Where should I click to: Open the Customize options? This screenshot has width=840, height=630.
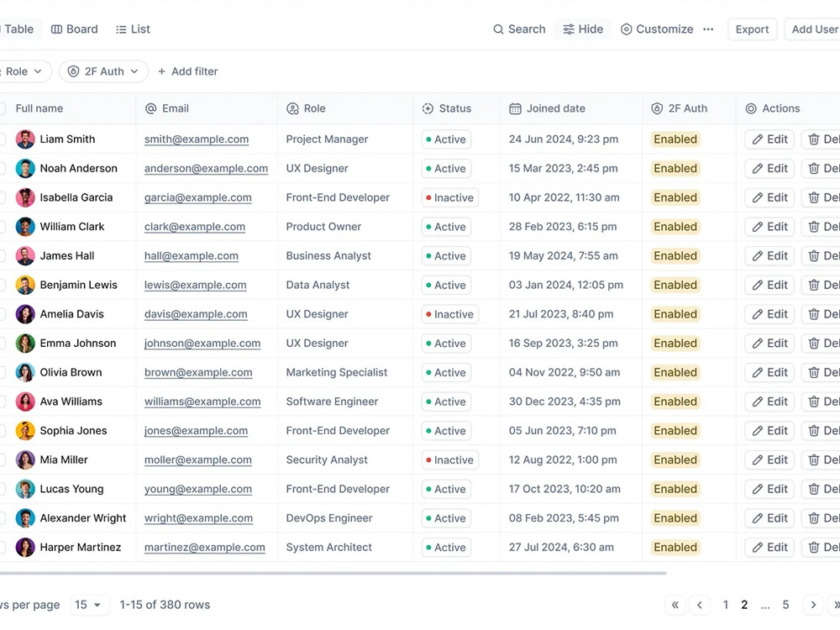[657, 29]
